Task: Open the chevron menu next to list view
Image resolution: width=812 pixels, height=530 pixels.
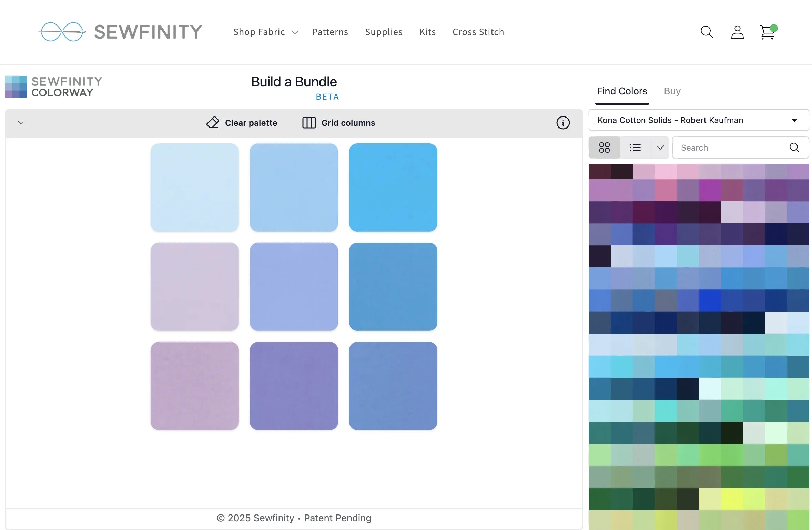Action: [660, 147]
